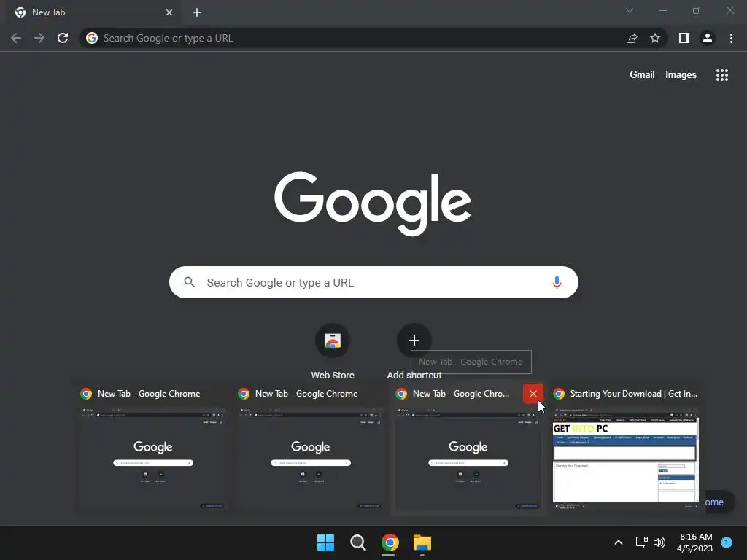Click the Chrome icon on the Starting Your Download preview
747x560 pixels.
[560, 394]
